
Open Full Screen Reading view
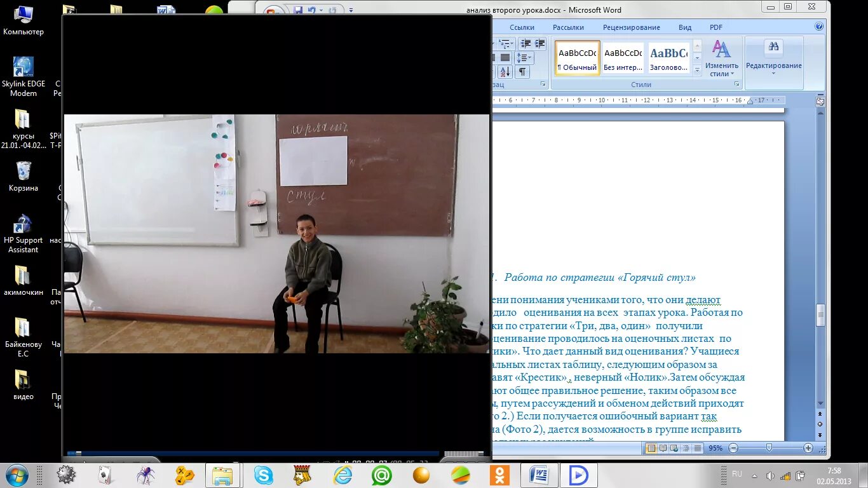tap(663, 448)
